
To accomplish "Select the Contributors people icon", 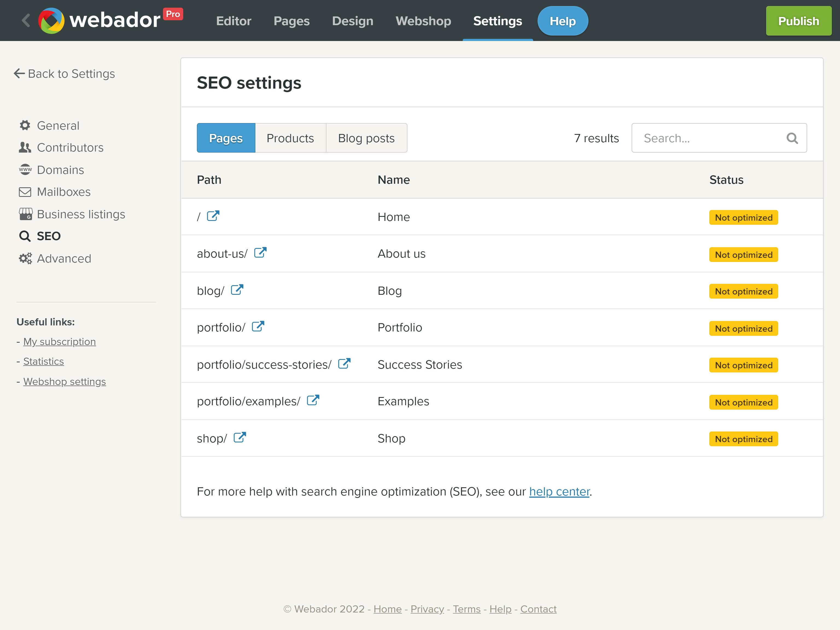I will point(25,147).
